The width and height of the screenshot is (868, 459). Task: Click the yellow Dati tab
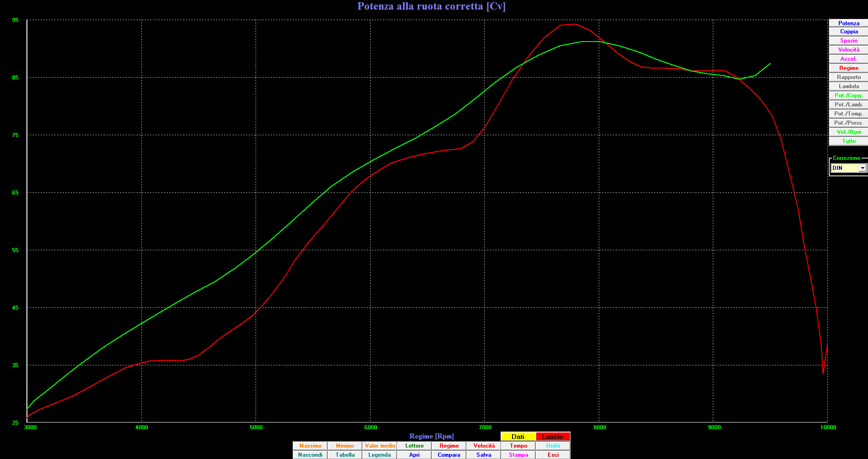pyautogui.click(x=518, y=437)
